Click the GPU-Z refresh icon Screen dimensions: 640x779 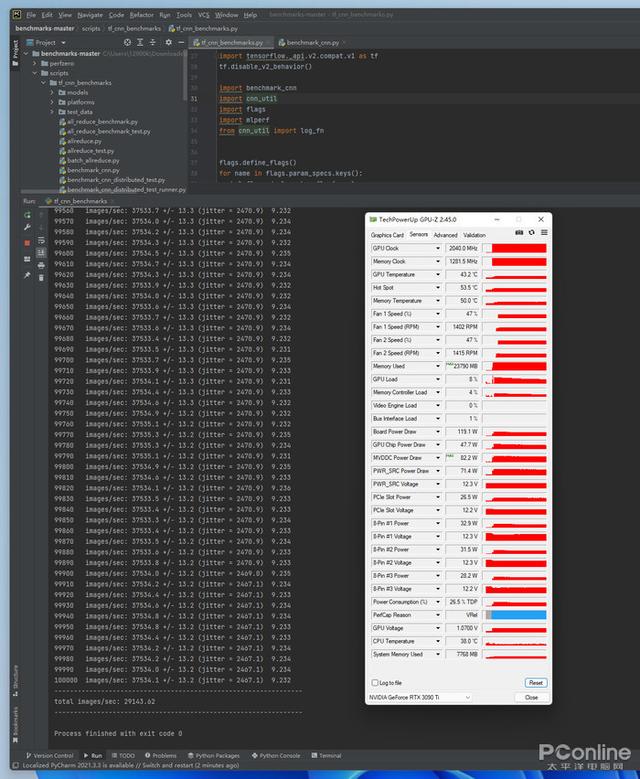532,233
